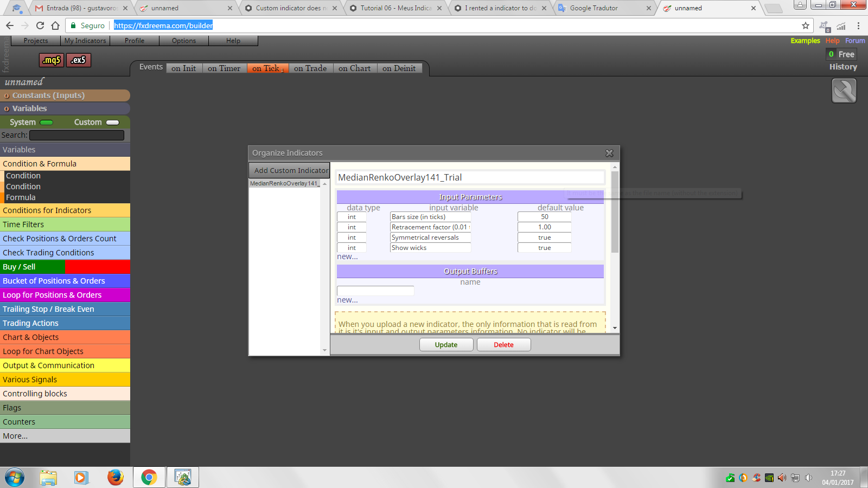868x488 pixels.
Task: Click the Delete button
Action: (x=503, y=345)
